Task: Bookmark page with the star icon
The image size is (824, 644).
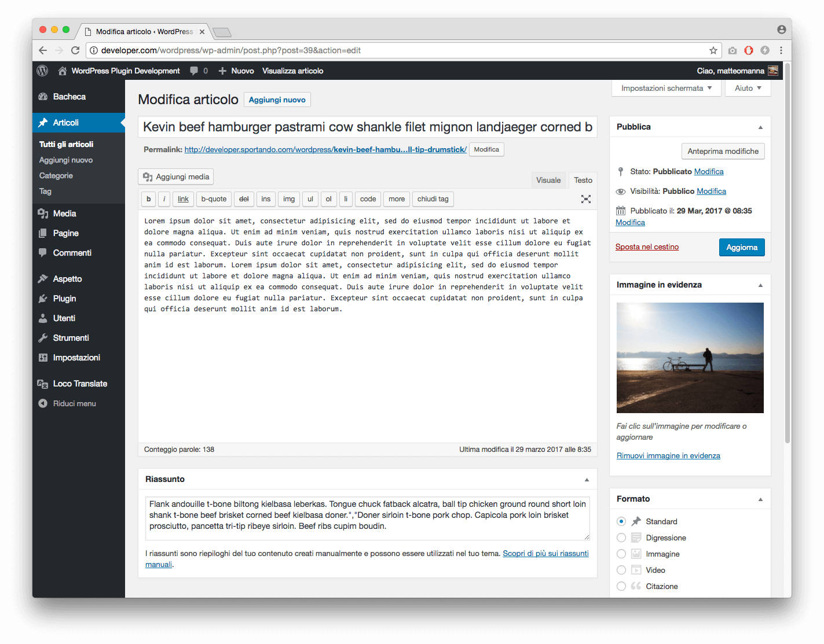Action: [x=713, y=50]
